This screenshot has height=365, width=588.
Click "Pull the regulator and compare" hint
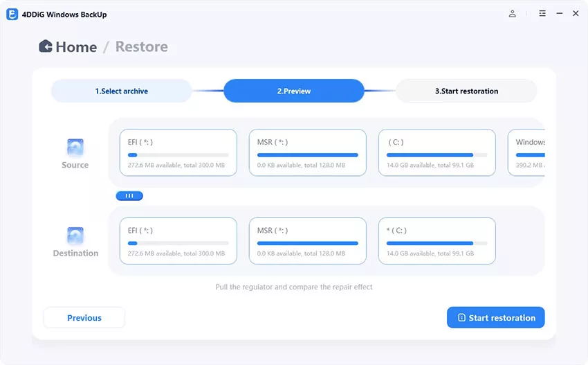(294, 287)
